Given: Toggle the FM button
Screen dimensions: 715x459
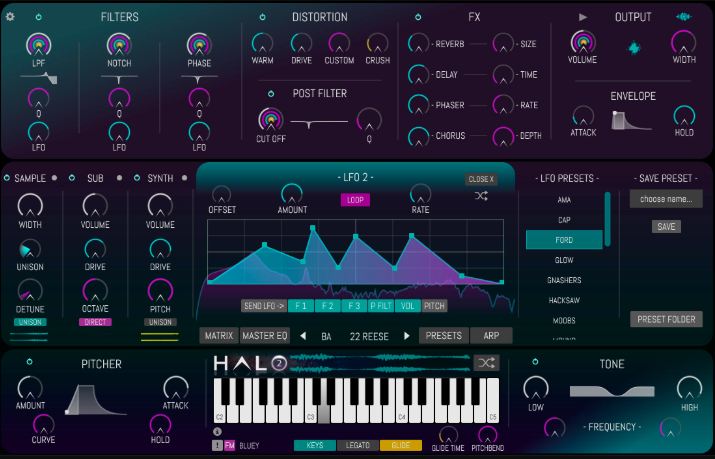Looking at the screenshot, I should (229, 445).
